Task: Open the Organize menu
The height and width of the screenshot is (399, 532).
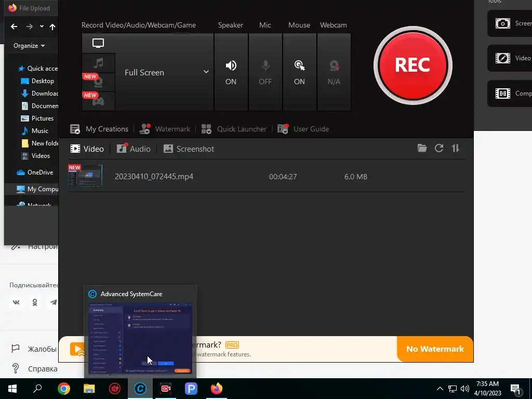Action: click(x=29, y=46)
